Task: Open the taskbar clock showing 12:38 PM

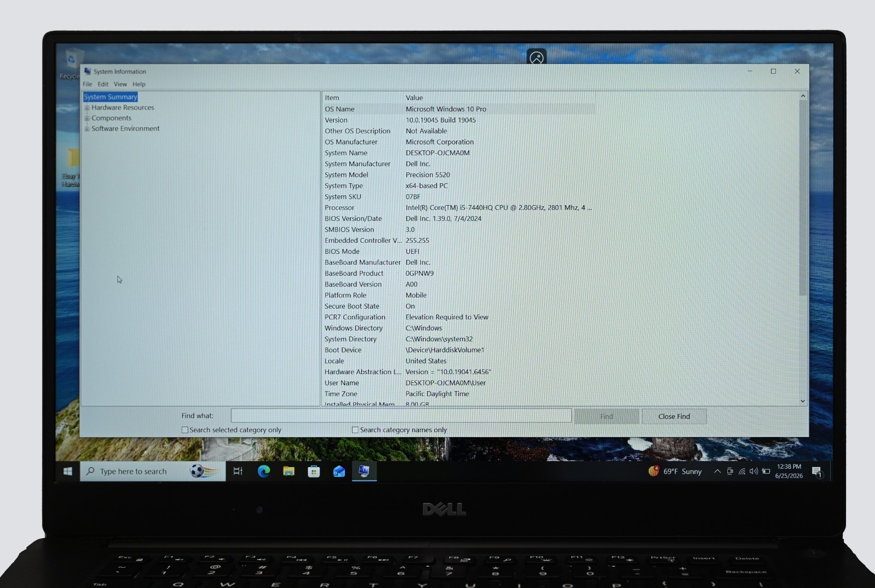Action: click(x=789, y=471)
